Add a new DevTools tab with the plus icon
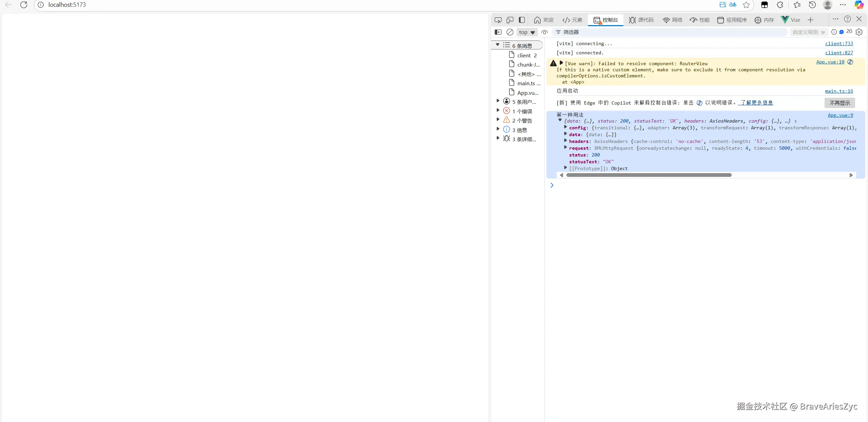 click(810, 20)
